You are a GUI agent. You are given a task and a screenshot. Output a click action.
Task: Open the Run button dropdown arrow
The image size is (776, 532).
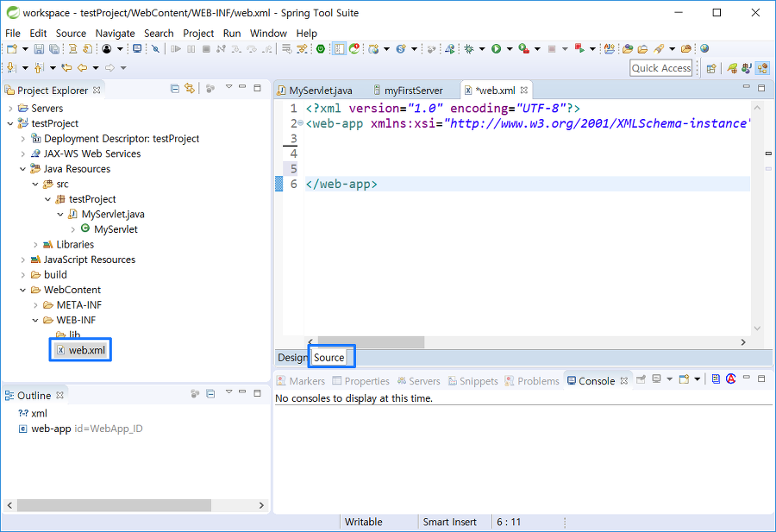510,48
